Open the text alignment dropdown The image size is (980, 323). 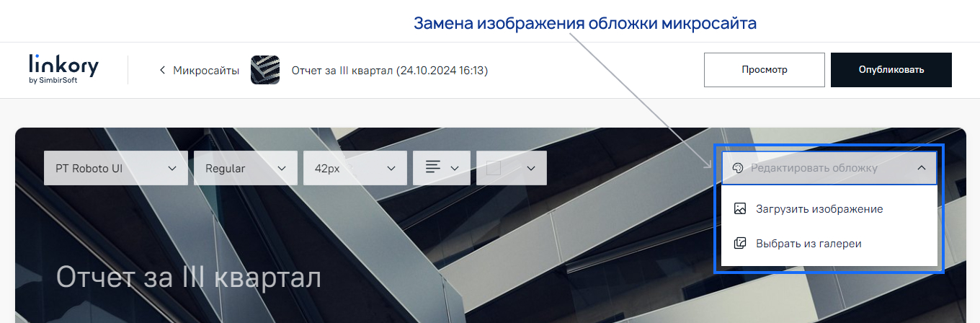(x=442, y=168)
